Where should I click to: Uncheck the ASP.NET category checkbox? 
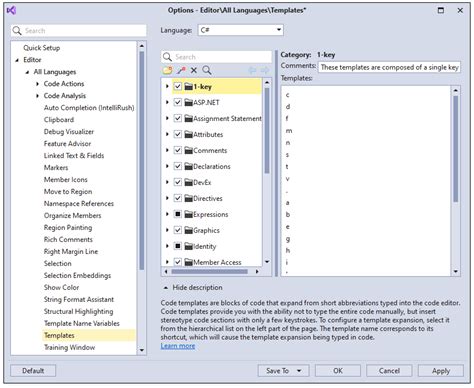click(x=178, y=102)
